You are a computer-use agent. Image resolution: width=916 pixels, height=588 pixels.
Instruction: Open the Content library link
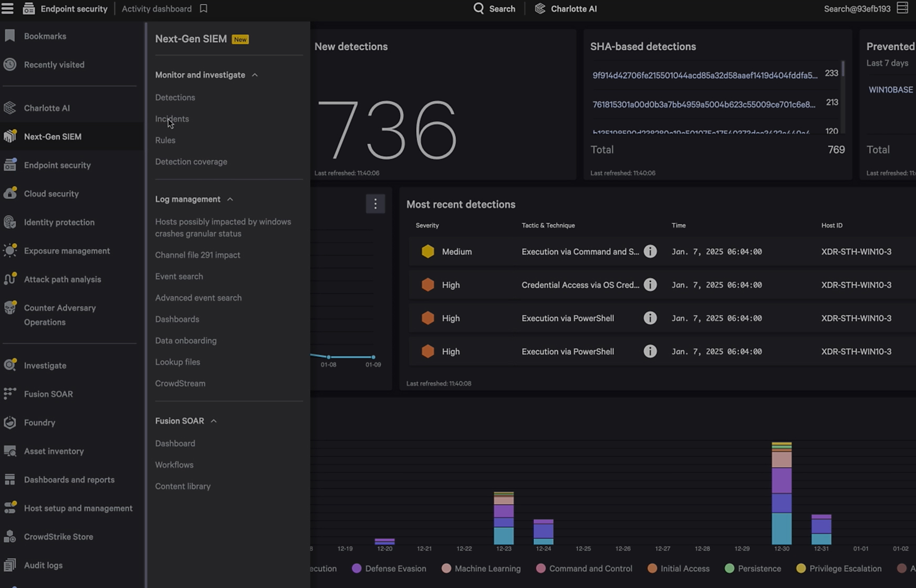(182, 486)
